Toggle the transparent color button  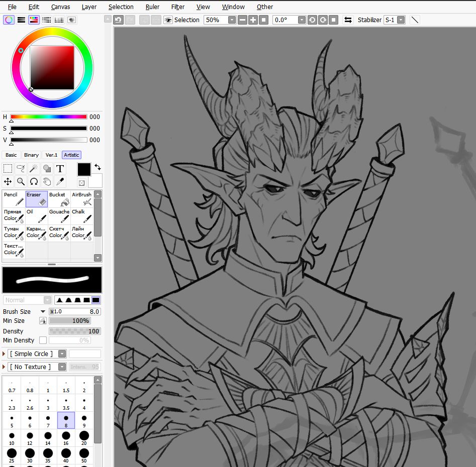coord(81,183)
